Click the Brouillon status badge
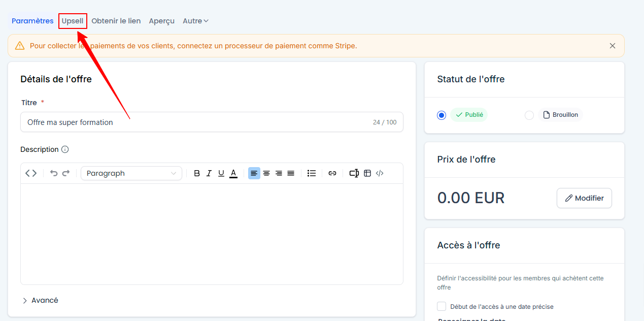 point(561,115)
